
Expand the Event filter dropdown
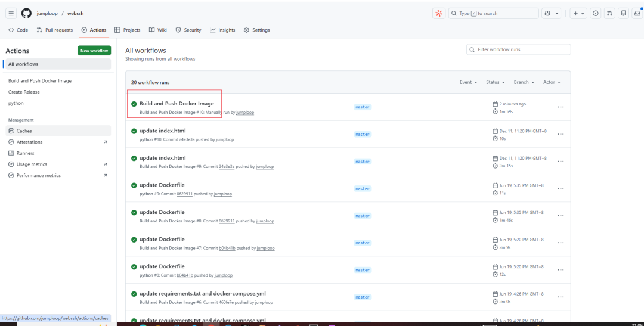pyautogui.click(x=469, y=82)
